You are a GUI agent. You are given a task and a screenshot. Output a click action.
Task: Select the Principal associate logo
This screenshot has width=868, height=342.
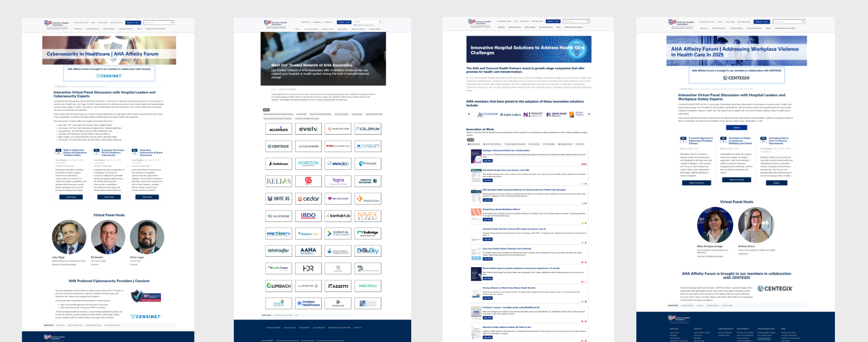368,163
